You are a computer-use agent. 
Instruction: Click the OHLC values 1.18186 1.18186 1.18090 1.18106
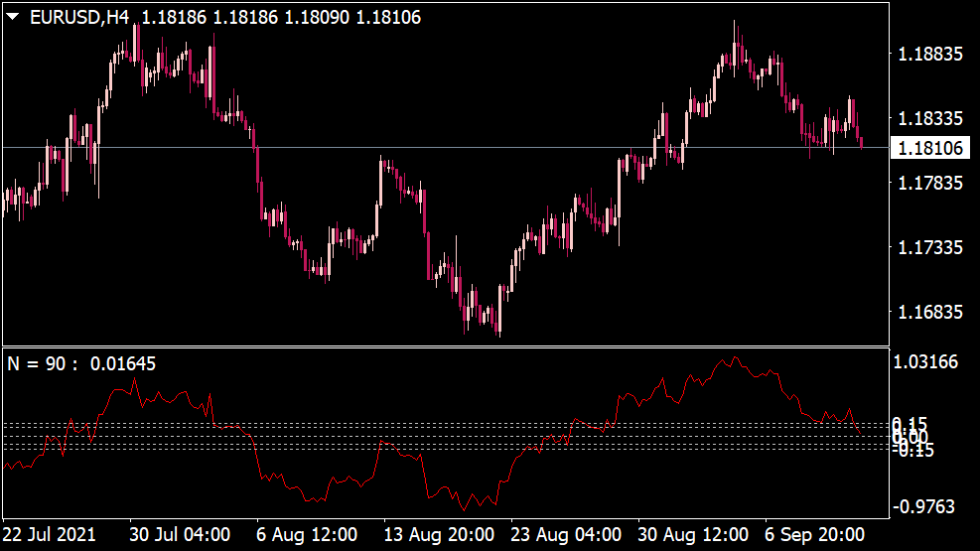click(281, 18)
